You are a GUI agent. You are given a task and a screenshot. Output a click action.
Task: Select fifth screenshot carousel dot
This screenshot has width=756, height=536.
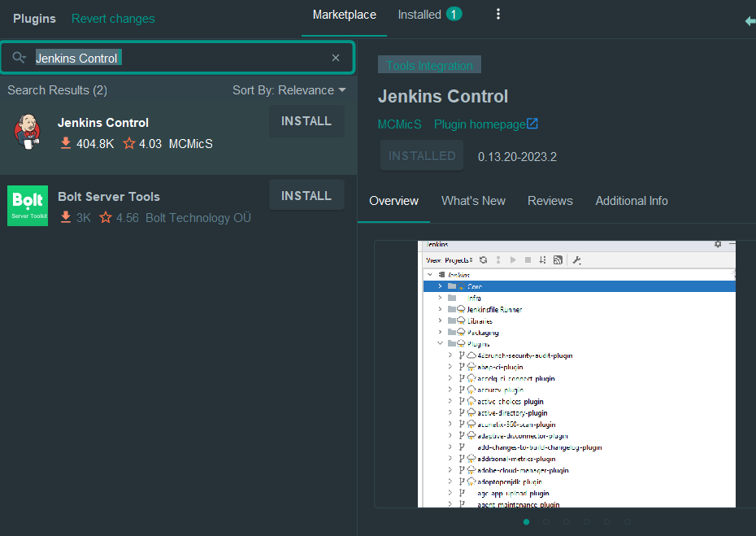607,521
